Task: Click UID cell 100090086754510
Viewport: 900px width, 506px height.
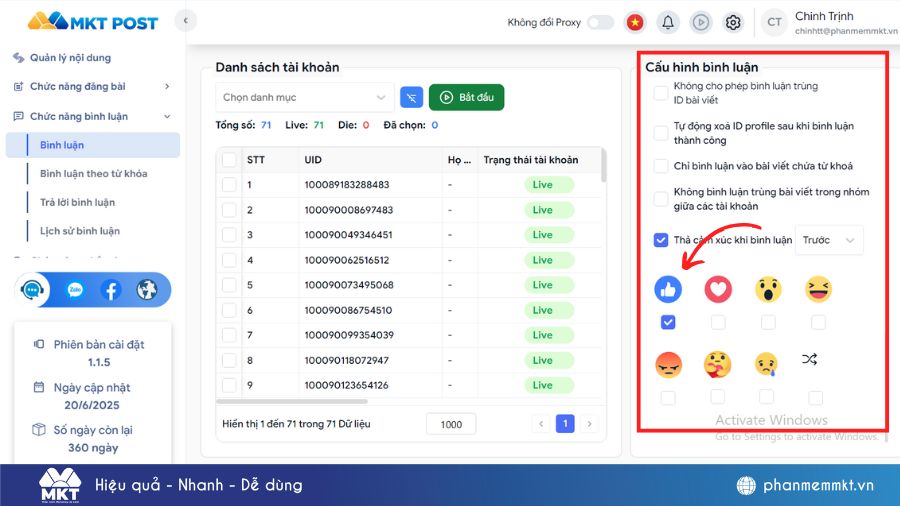Action: (348, 310)
